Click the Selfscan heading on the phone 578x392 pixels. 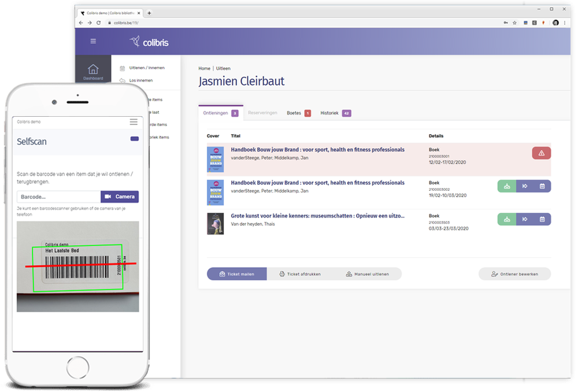[32, 142]
